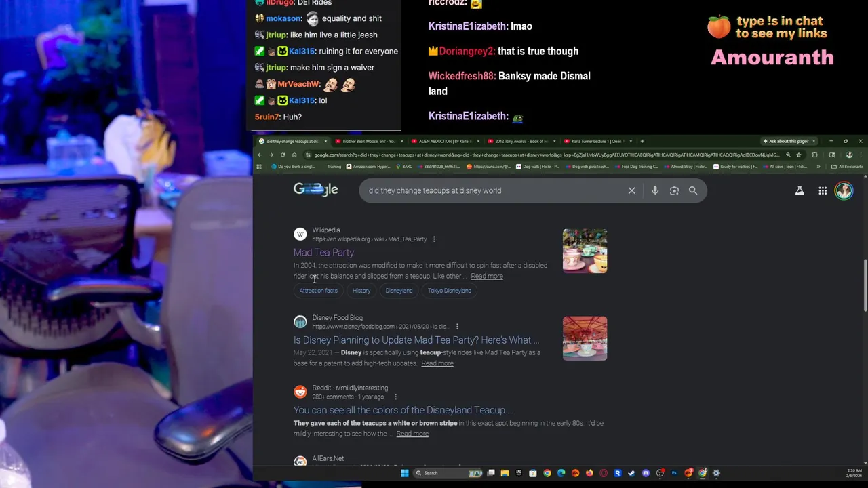Click the magnifying glass search button
The height and width of the screenshot is (488, 868).
coord(693,190)
